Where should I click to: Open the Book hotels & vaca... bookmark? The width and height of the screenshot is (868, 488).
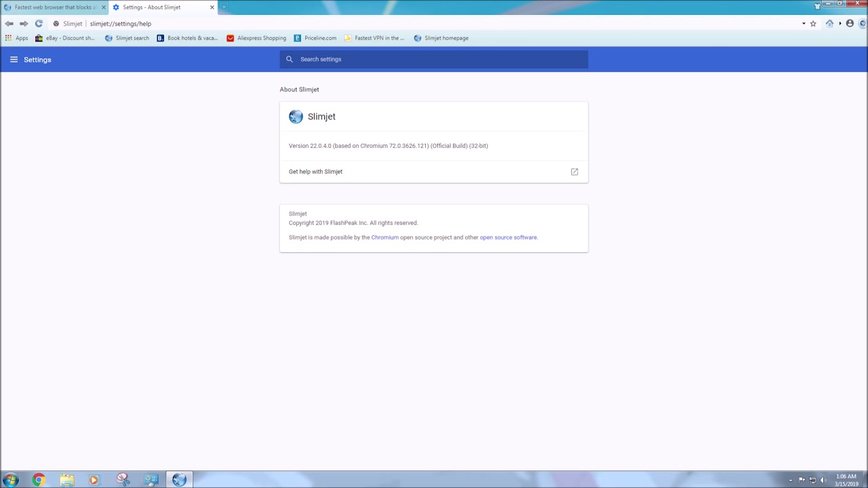click(x=187, y=38)
